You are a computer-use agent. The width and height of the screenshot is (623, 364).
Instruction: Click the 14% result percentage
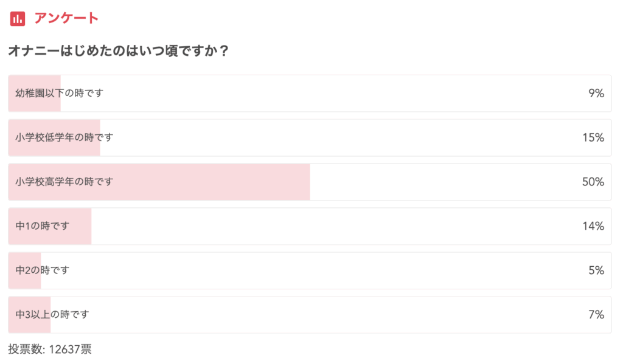coord(593,226)
